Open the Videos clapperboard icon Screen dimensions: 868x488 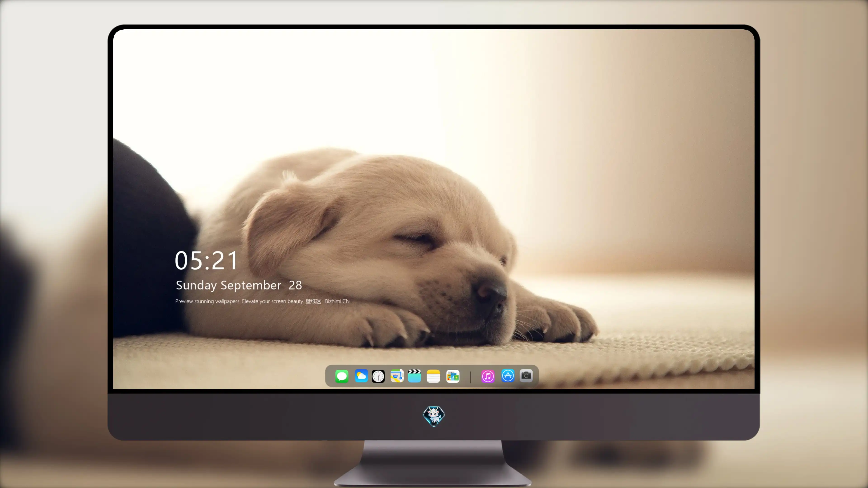(415, 376)
